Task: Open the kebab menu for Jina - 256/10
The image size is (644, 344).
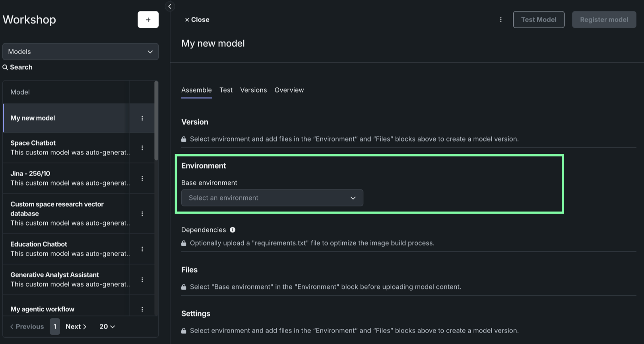Action: pyautogui.click(x=142, y=179)
